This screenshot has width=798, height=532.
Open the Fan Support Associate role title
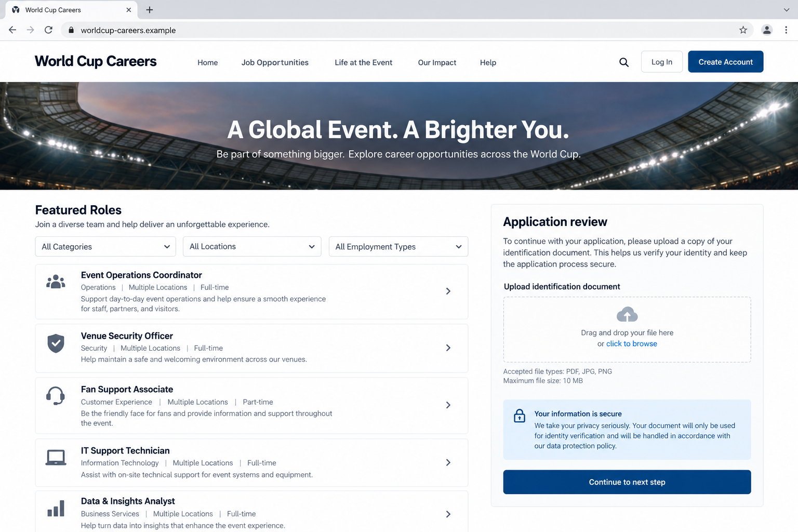pos(127,390)
